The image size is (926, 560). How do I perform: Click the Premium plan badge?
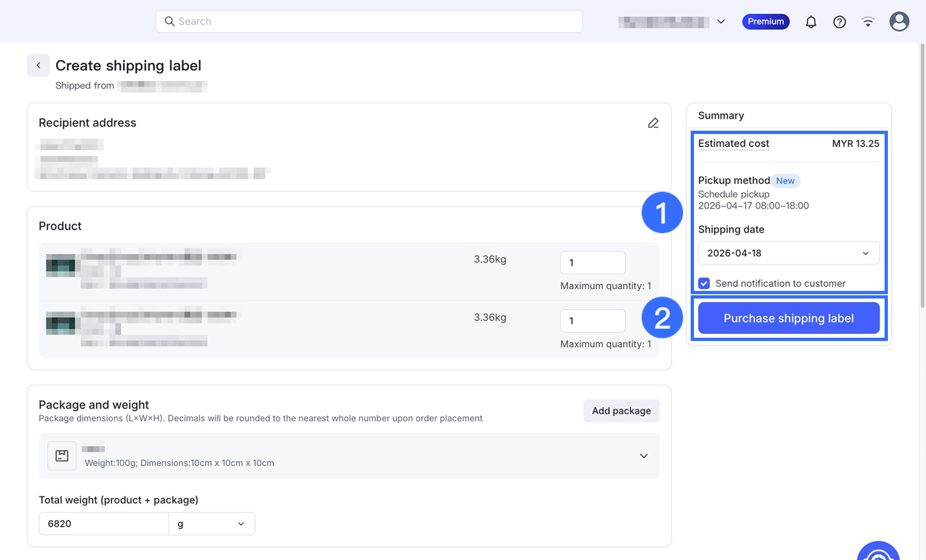(765, 22)
